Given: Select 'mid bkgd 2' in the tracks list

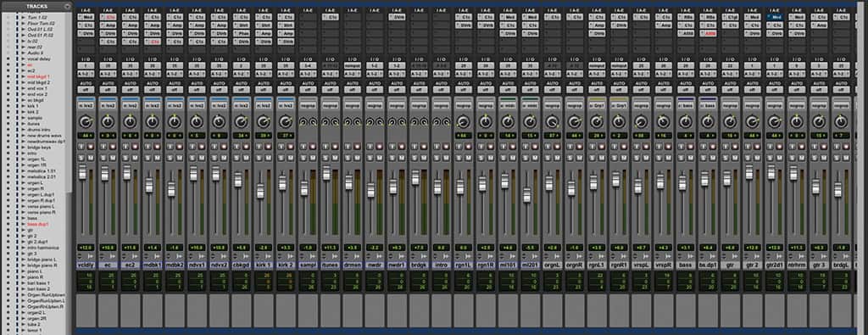Looking at the screenshot, I should click(39, 82).
